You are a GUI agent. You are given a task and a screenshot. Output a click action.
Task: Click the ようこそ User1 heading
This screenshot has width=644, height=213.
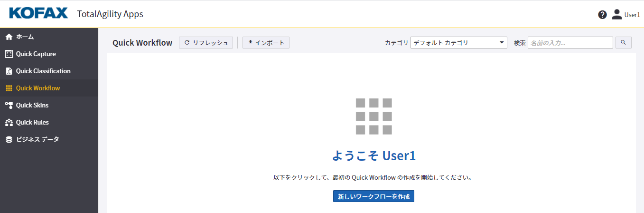pyautogui.click(x=374, y=155)
